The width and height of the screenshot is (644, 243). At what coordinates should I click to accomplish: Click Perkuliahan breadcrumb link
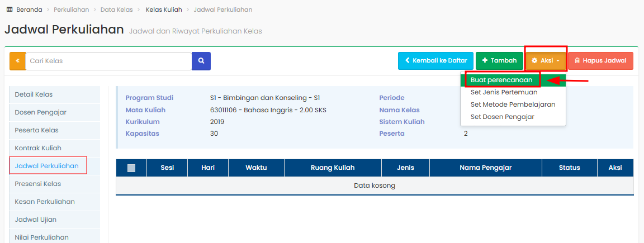coord(73,9)
